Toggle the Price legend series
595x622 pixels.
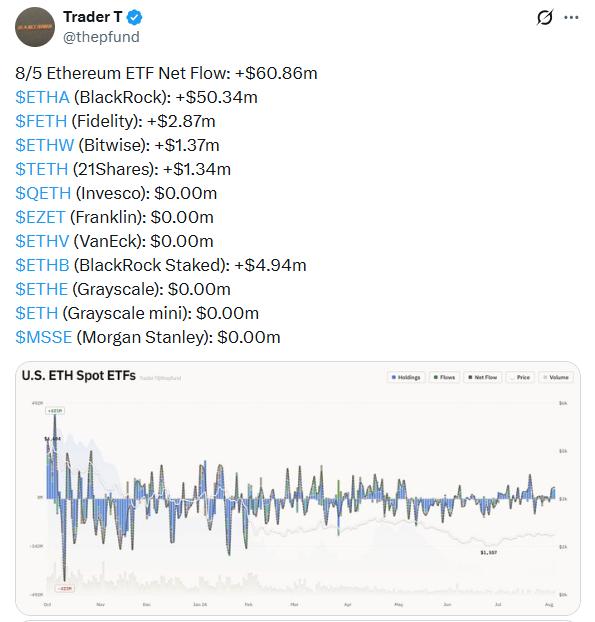(520, 377)
